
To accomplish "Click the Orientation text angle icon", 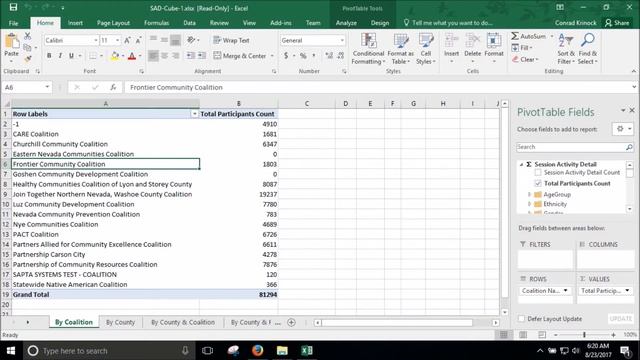I will tap(191, 40).
